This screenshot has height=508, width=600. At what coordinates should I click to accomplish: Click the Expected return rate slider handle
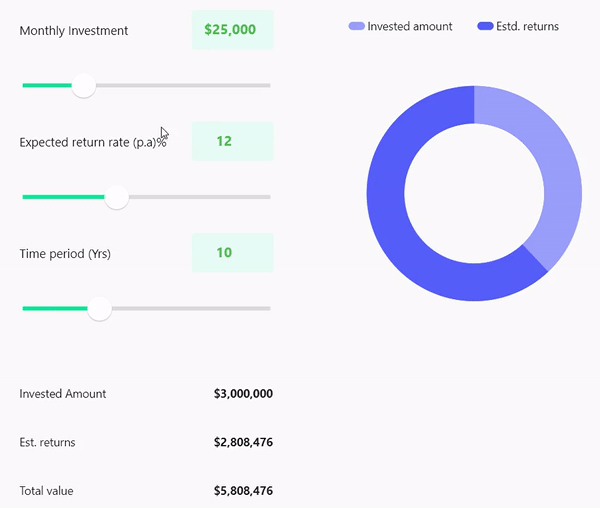(117, 197)
